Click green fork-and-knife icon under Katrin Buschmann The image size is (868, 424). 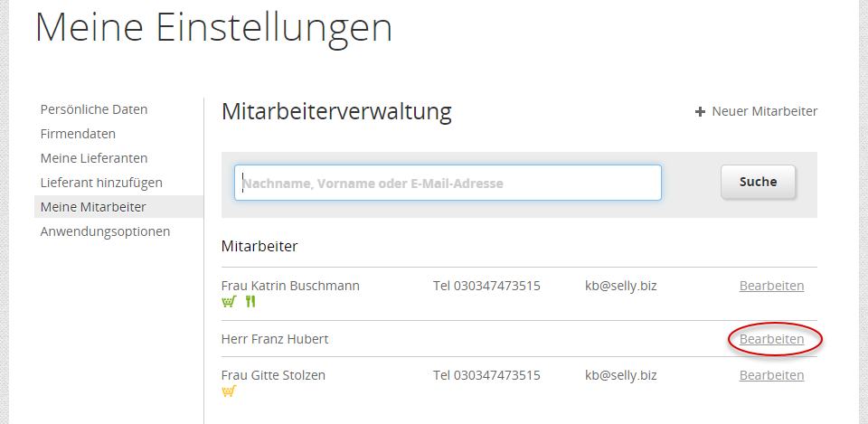tap(250, 301)
